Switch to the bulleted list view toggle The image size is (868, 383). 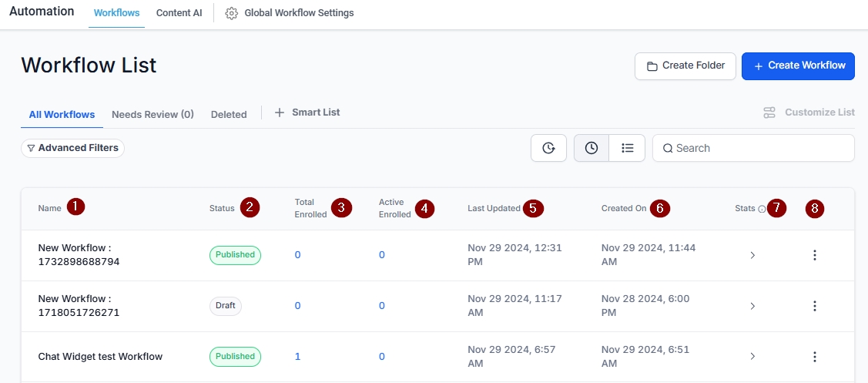(x=627, y=148)
